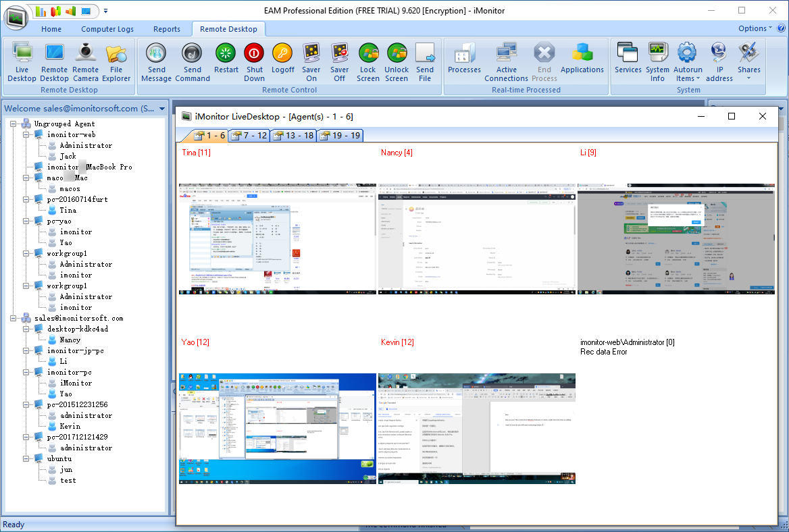Click the monitor quick access icon
Image resolution: width=789 pixels, height=532 pixels.
[x=86, y=11]
